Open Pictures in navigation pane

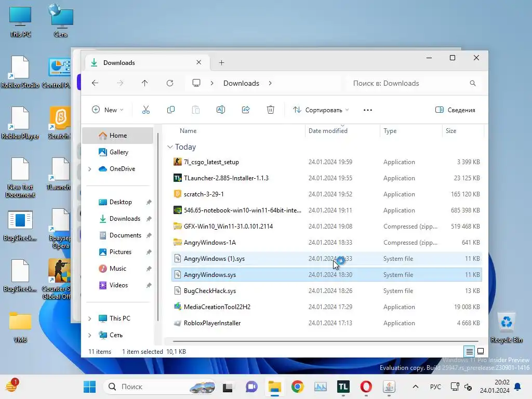[118, 252]
